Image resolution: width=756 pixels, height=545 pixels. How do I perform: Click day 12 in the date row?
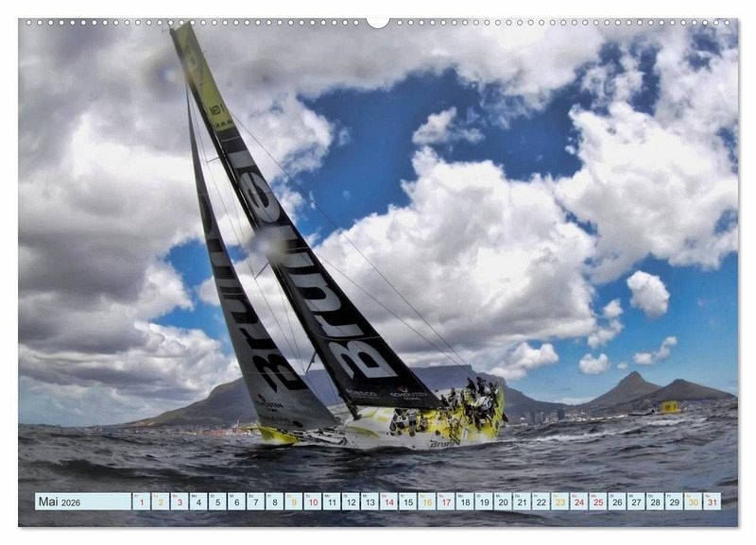(x=350, y=502)
